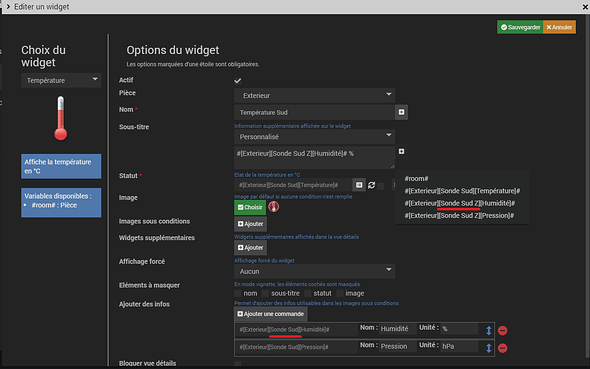This screenshot has height=369, width=590.
Task: Remove the Pression row with red minus icon
Action: [x=502, y=348]
